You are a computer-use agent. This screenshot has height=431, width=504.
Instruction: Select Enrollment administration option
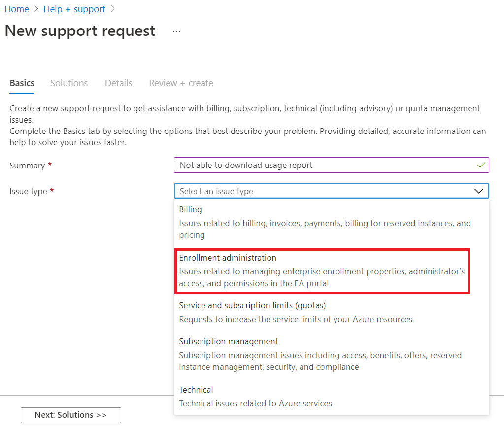pos(323,270)
